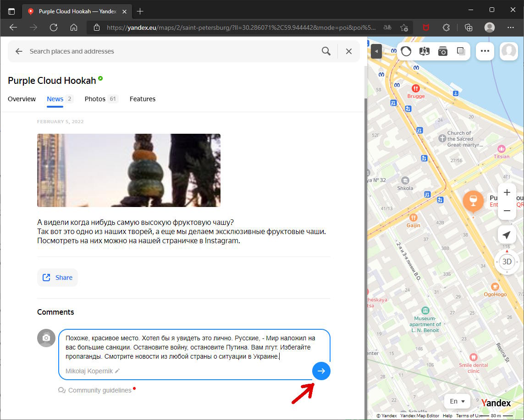
Task: Click the orange Purple Cloud Hookah map pin
Action: pyautogui.click(x=473, y=202)
